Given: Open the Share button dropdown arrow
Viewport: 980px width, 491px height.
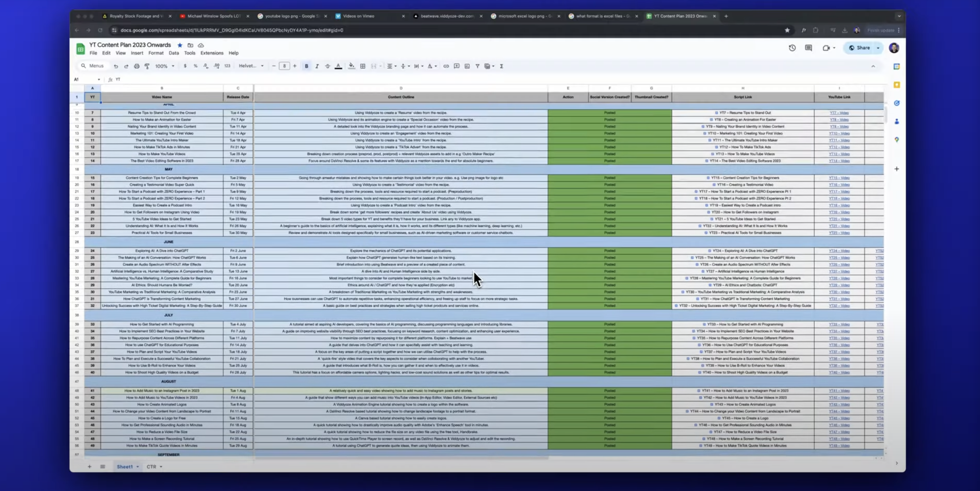Looking at the screenshot, I should (x=878, y=48).
